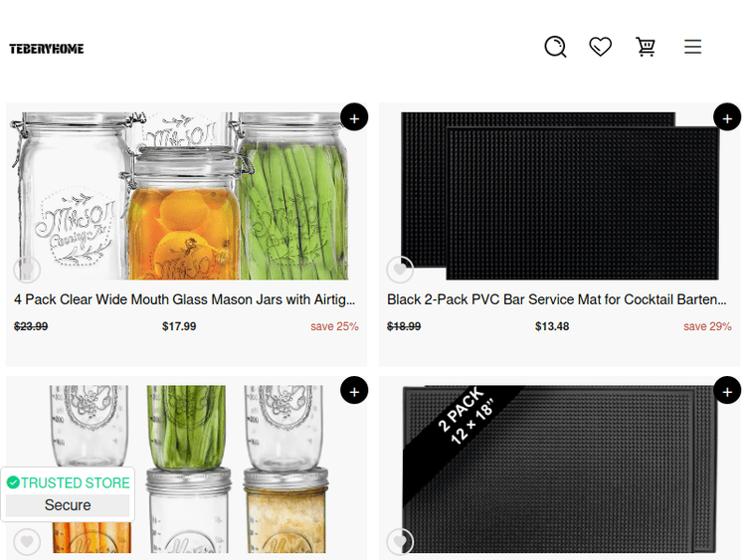Click the Secure label button
Screen dimensions: 746x560
(x=68, y=505)
